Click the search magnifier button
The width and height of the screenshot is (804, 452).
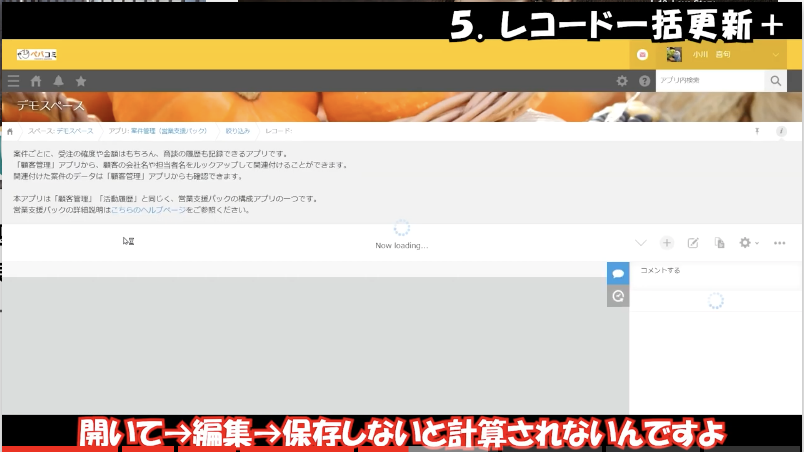775,81
